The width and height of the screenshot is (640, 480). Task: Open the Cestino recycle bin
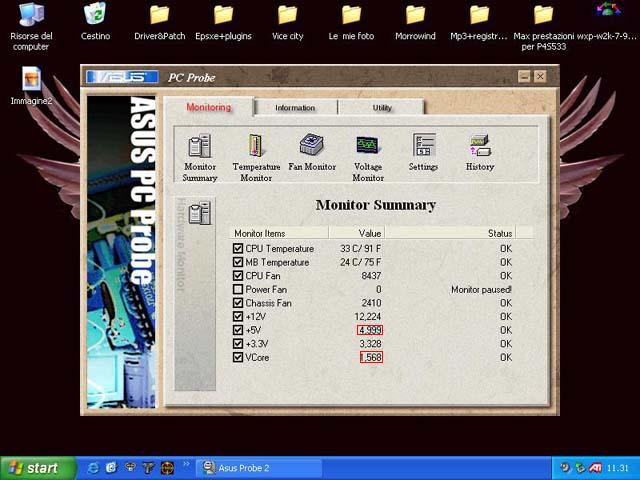pyautogui.click(x=95, y=13)
